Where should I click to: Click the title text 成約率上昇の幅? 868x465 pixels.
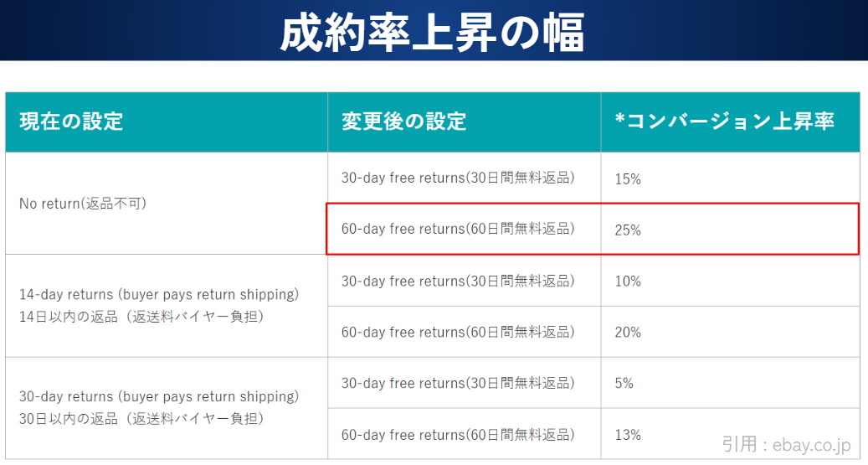pyautogui.click(x=432, y=32)
